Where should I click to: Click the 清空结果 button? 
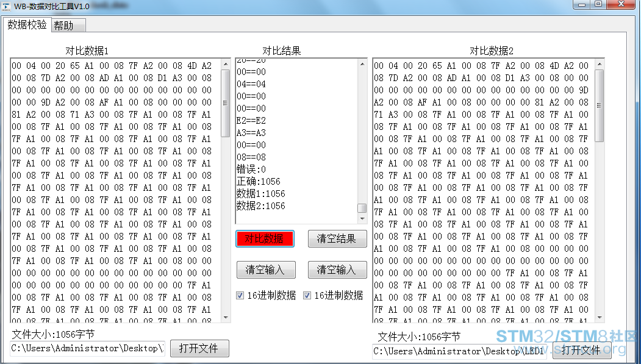pos(337,238)
